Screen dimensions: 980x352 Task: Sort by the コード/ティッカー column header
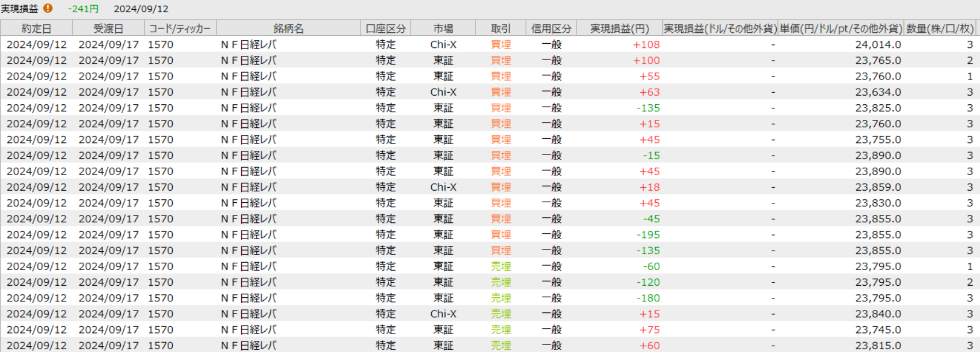[x=180, y=28]
